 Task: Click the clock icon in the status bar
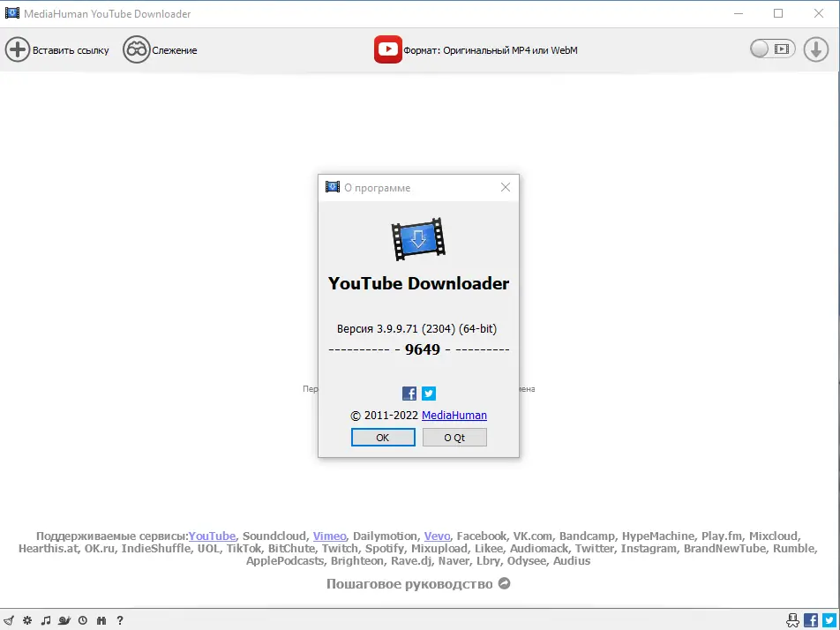point(83,620)
